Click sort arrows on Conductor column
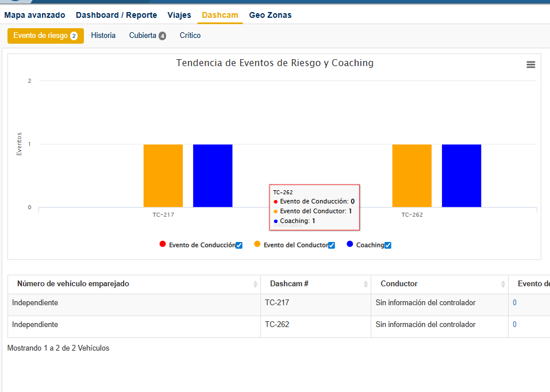550x392 pixels. [503, 284]
